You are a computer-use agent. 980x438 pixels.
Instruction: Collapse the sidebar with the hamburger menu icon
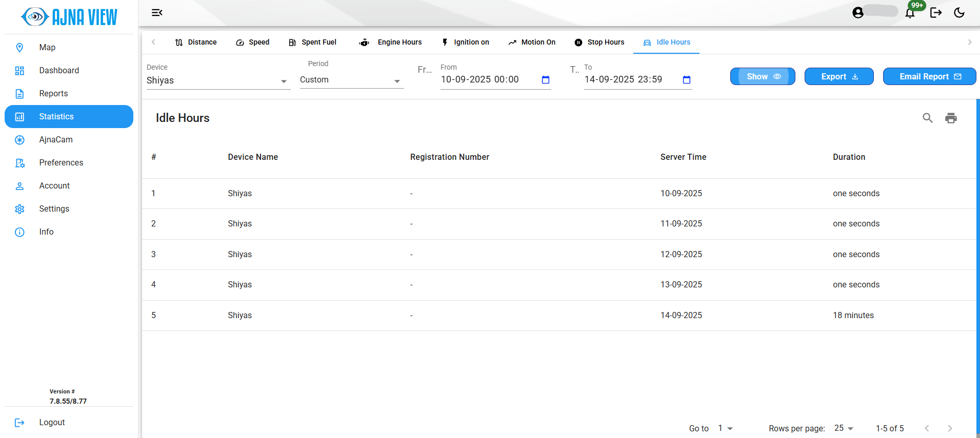pos(157,13)
